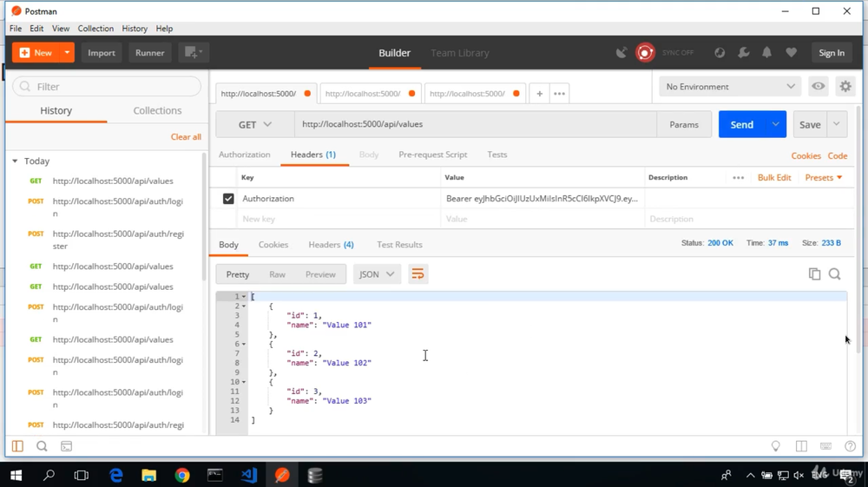868x487 pixels.
Task: Click the heart icon in header
Action: [791, 53]
